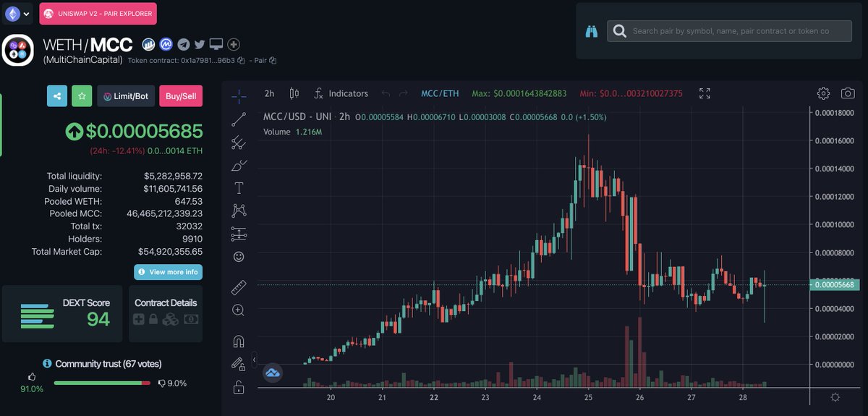Share this pair
Viewport: 868px width, 416px height.
tap(57, 95)
